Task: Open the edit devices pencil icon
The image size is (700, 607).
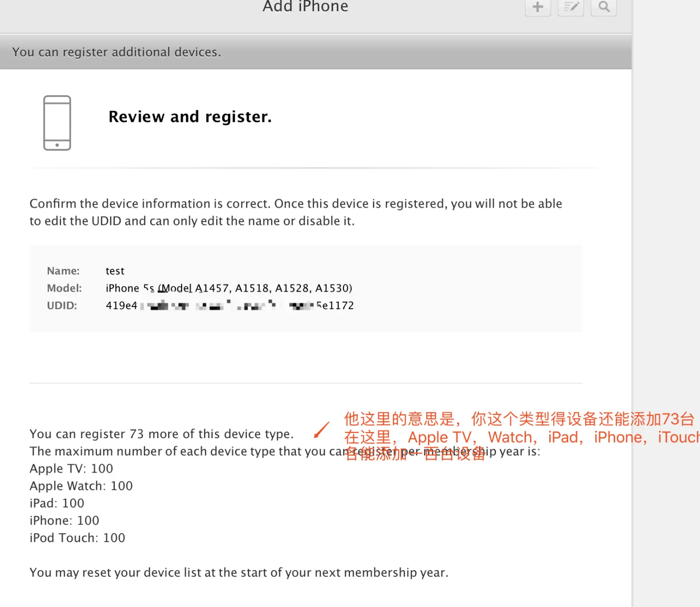Action: coord(571,7)
